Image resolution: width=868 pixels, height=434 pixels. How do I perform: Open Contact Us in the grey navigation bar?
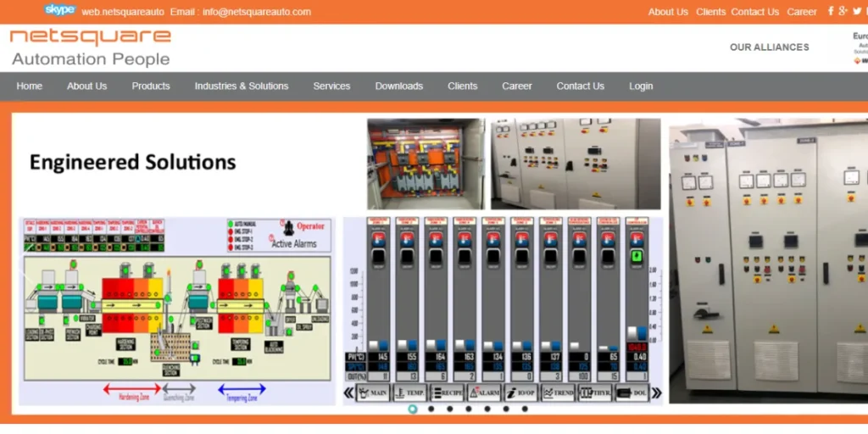coord(580,86)
